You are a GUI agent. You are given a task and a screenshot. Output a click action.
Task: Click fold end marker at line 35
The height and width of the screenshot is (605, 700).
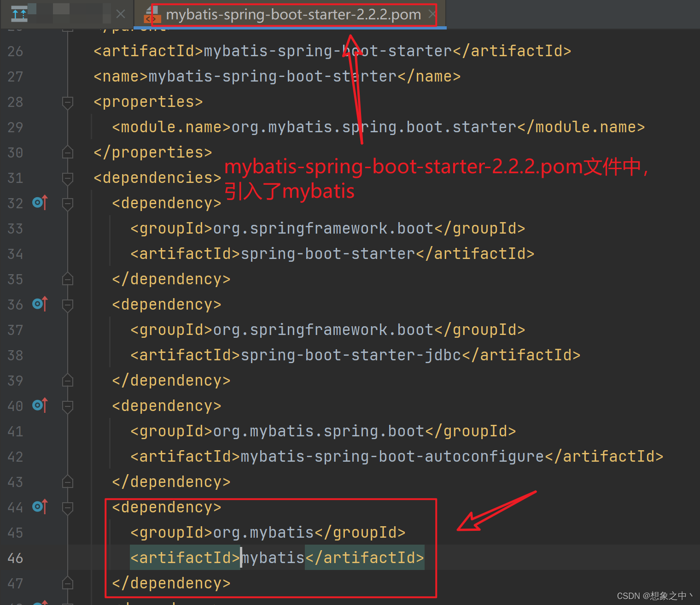tap(68, 279)
